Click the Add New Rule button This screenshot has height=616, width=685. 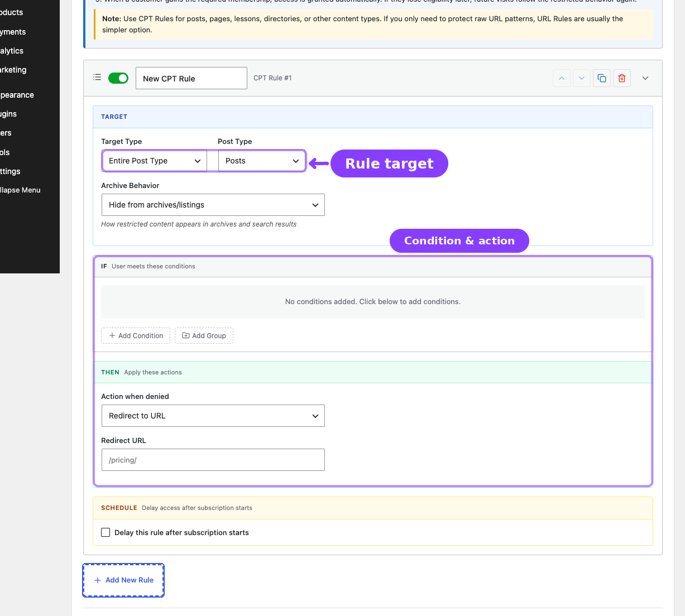(123, 580)
